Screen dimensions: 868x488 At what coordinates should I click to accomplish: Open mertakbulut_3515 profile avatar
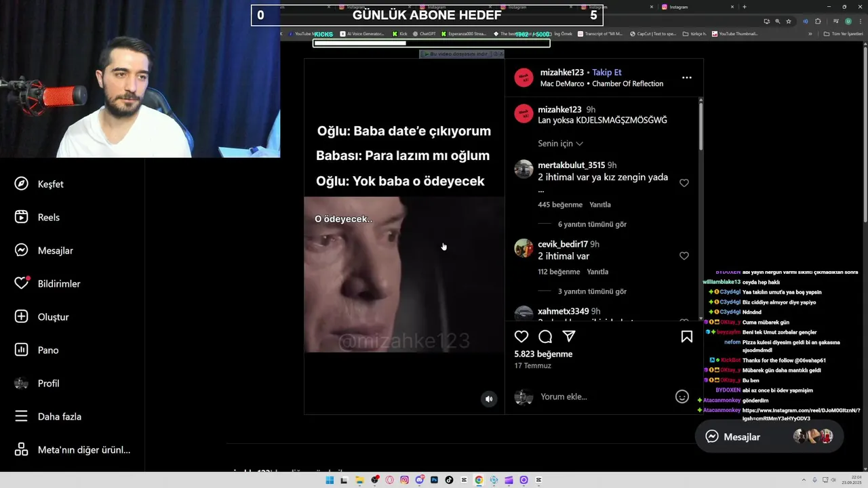pos(524,169)
